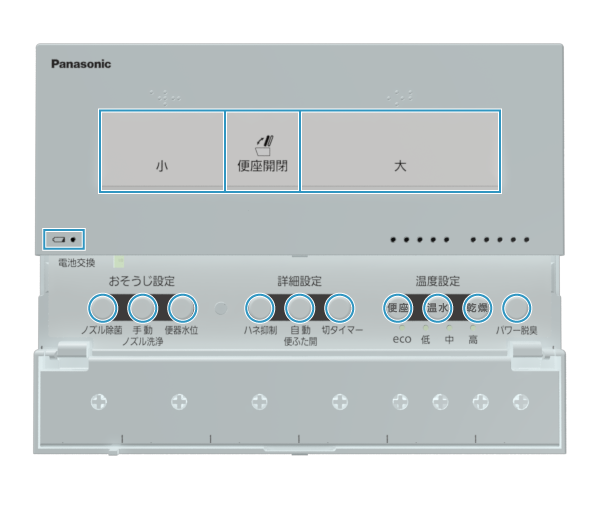Click the 詳細設定 section label
This screenshot has height=520, width=600.
click(300, 281)
